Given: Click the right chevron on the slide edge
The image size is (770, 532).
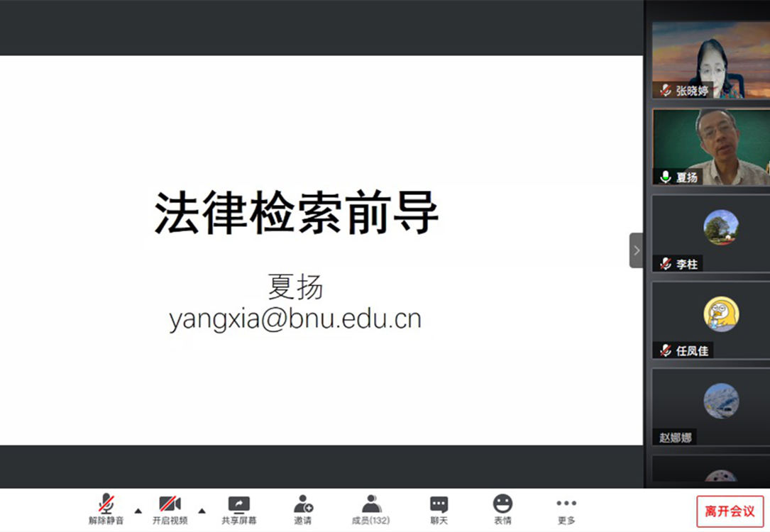Looking at the screenshot, I should [637, 250].
